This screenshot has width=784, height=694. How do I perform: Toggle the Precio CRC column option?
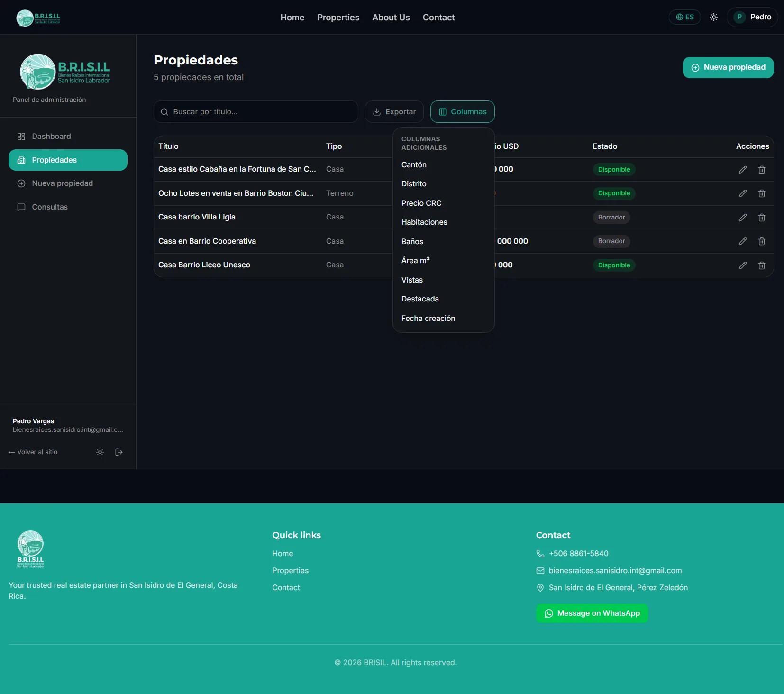click(443, 203)
